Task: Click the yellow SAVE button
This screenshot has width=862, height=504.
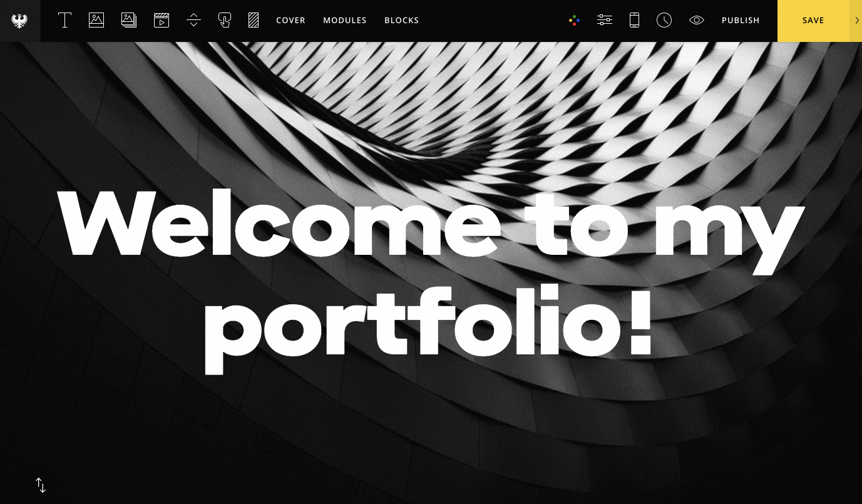Action: (813, 21)
